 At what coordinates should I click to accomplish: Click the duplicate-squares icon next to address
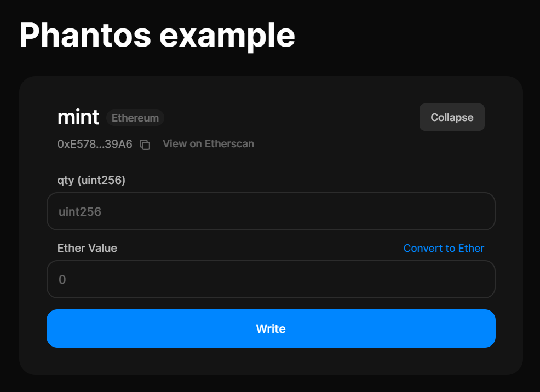pos(145,145)
